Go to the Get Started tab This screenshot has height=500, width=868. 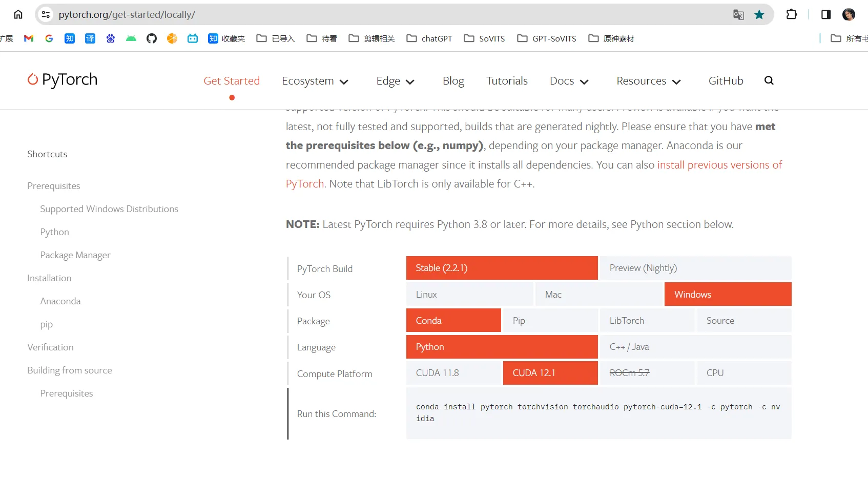pyautogui.click(x=232, y=81)
